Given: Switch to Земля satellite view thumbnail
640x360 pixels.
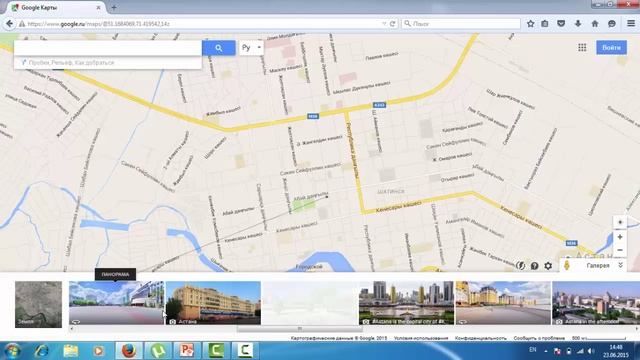Looking at the screenshot, I should [x=38, y=304].
